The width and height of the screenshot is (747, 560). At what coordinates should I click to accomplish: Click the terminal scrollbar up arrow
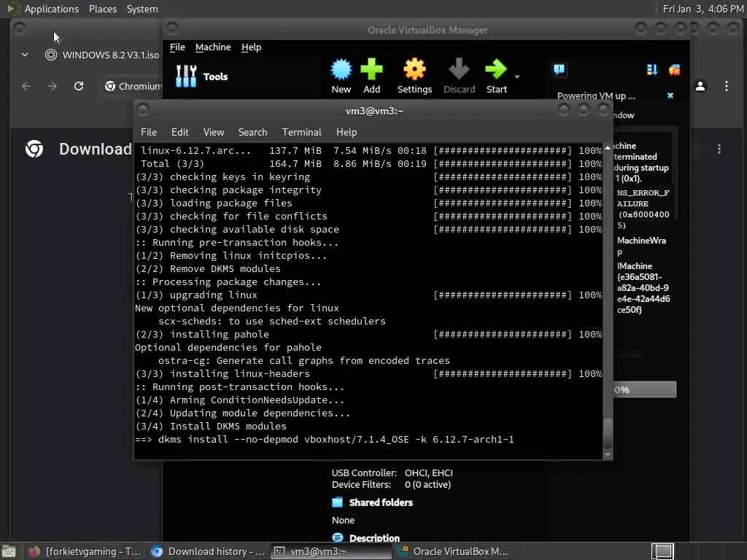[608, 148]
